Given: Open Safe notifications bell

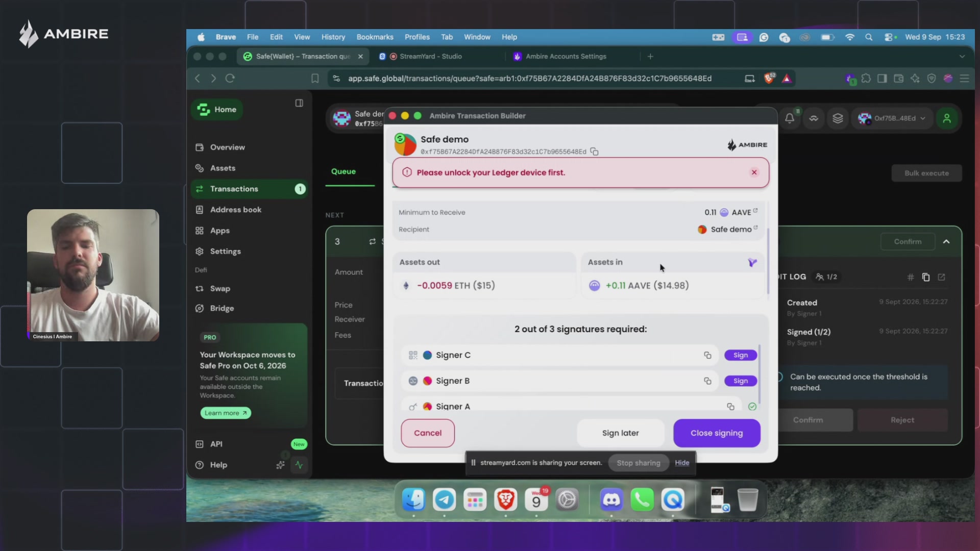Looking at the screenshot, I should 790,118.
